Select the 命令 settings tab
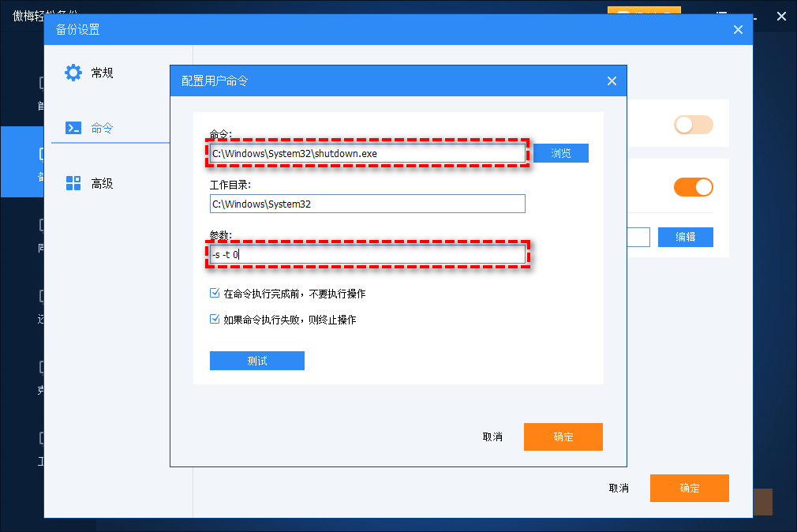The height and width of the screenshot is (532, 797). point(102,128)
